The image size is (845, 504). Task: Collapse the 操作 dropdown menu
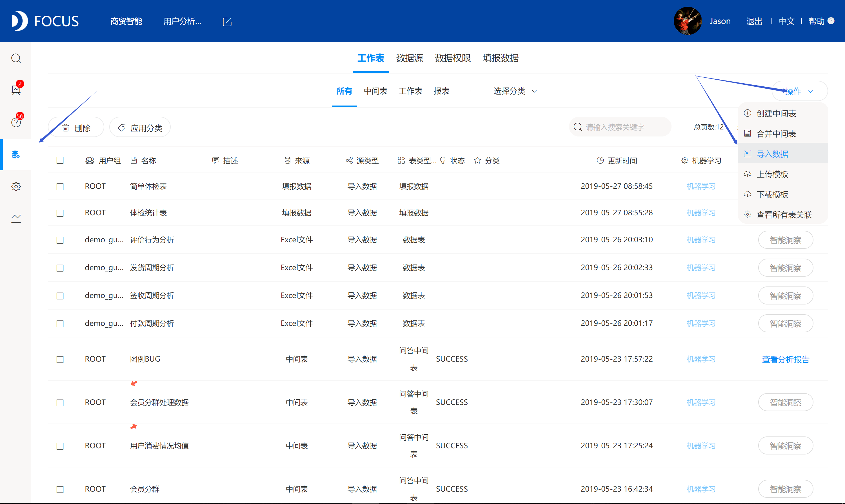tap(800, 91)
